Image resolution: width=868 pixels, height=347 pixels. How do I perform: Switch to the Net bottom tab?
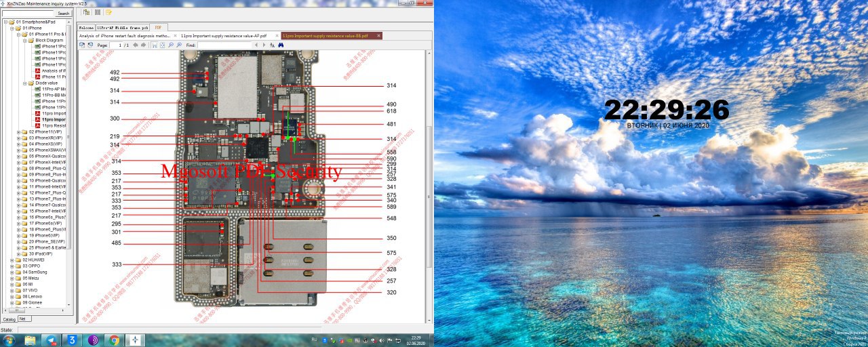tap(23, 319)
